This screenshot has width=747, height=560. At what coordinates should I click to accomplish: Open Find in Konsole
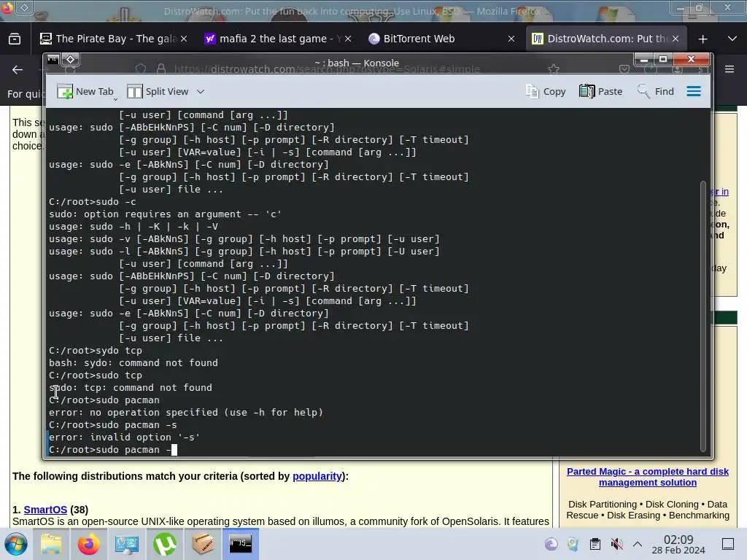[656, 91]
